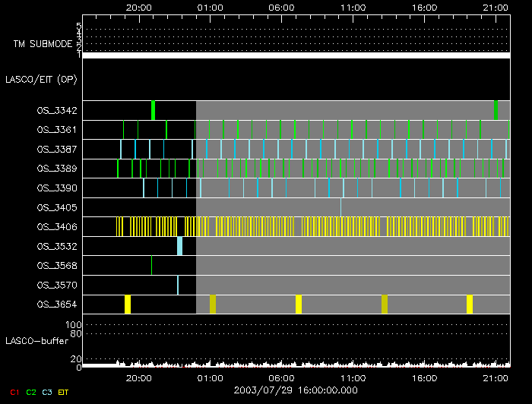532x404 pixels.
Task: Click the red C1 legend entry
Action: 14,392
